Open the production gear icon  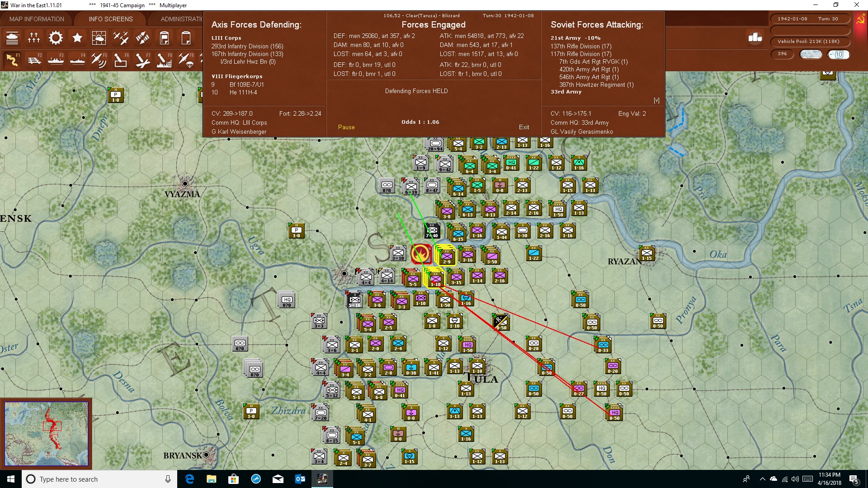tap(56, 38)
